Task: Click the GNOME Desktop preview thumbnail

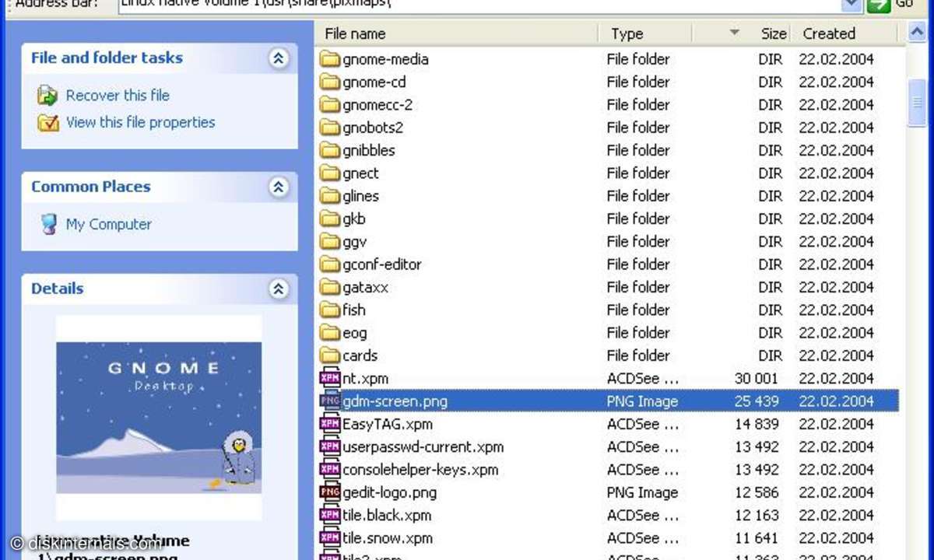Action: tap(159, 417)
